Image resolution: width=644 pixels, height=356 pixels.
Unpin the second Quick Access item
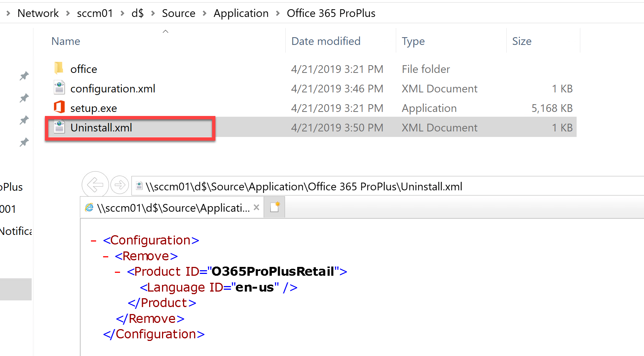[x=24, y=98]
